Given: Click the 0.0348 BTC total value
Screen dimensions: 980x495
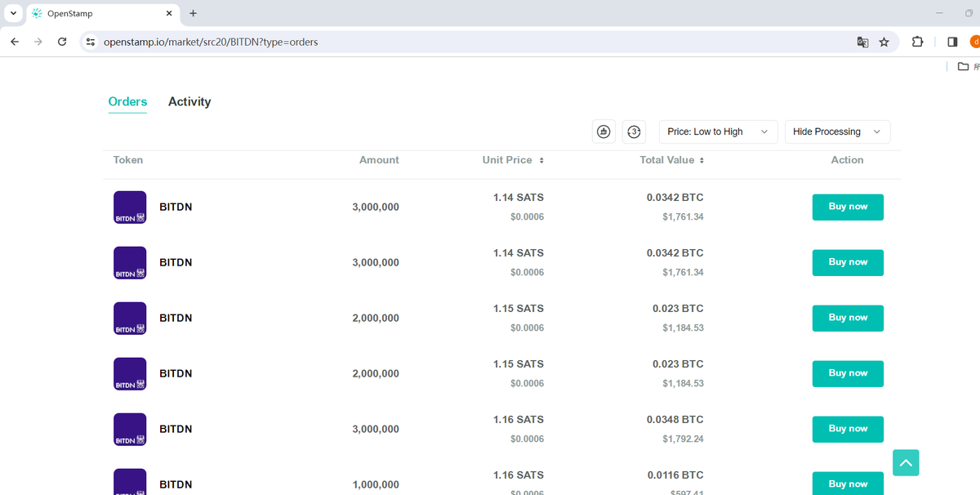Looking at the screenshot, I should click(675, 419).
